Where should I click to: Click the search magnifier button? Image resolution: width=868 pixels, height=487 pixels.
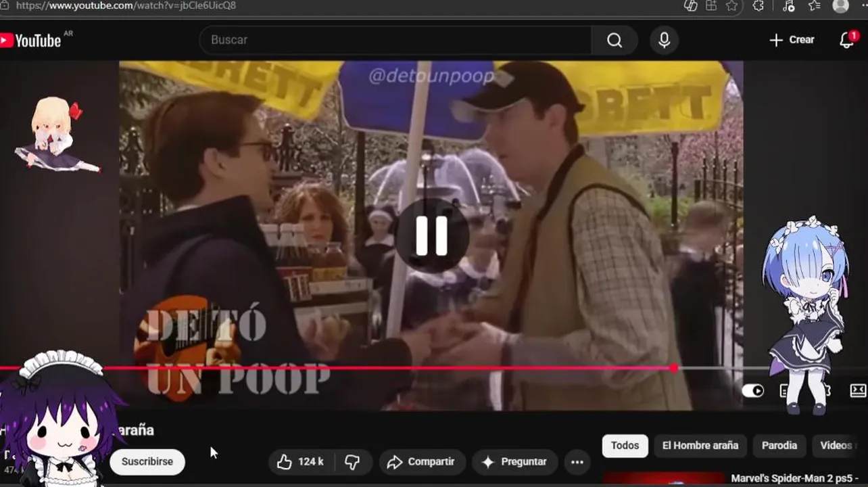614,41
